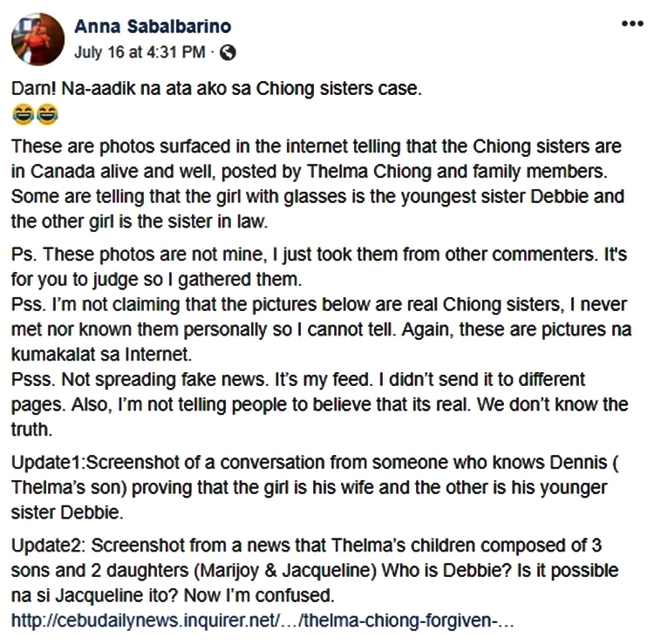Click the 'Update2: Screenshot from a news' paragraph
The image size is (654, 644).
tap(315, 570)
